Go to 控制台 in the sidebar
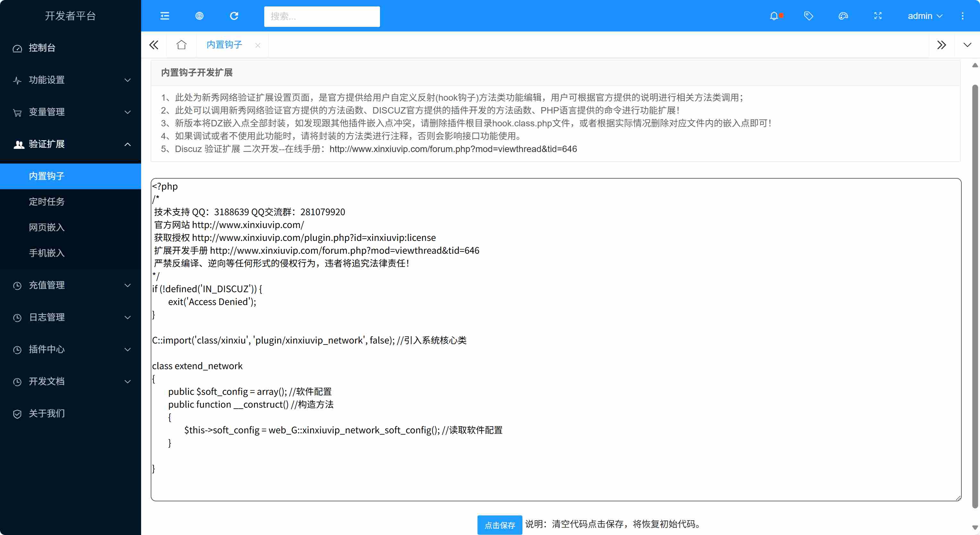This screenshot has height=535, width=980. pos(42,48)
